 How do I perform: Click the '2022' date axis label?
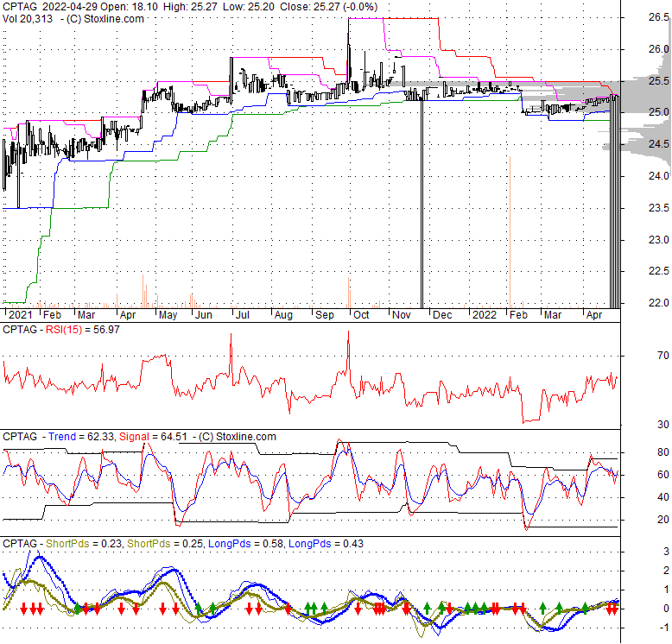(x=485, y=315)
